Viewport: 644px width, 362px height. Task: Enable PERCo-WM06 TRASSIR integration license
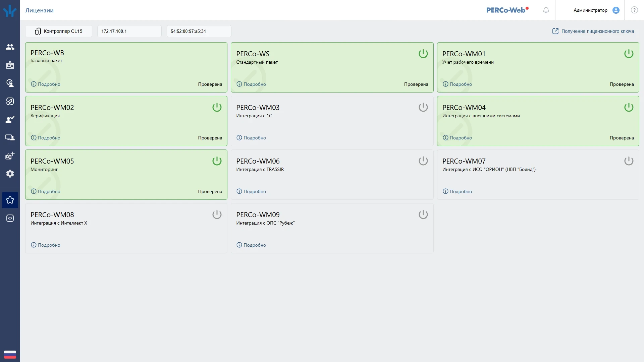(423, 161)
